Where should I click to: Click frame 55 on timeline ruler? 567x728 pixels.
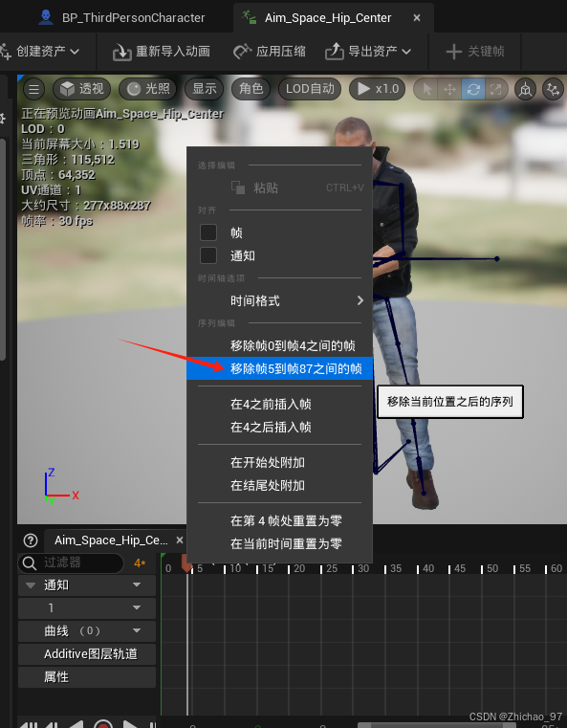pyautogui.click(x=524, y=568)
